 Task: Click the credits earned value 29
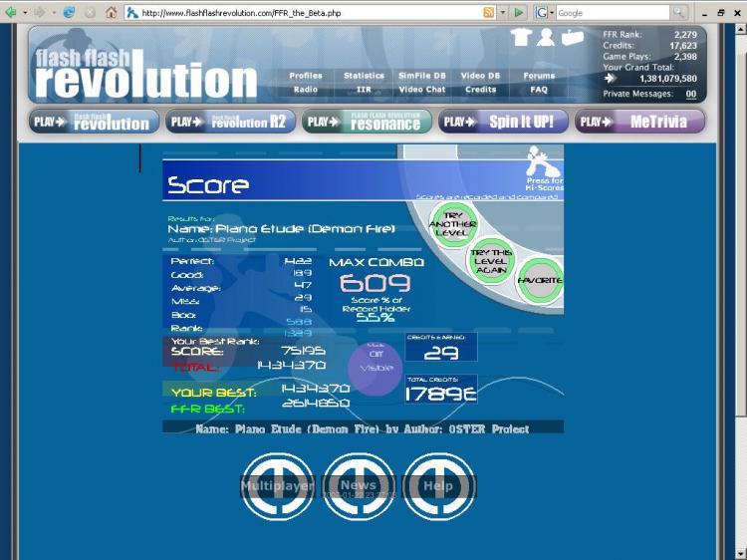pyautogui.click(x=441, y=352)
